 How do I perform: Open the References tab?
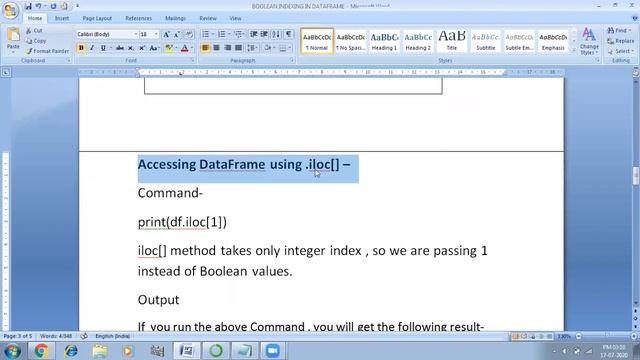(x=138, y=18)
